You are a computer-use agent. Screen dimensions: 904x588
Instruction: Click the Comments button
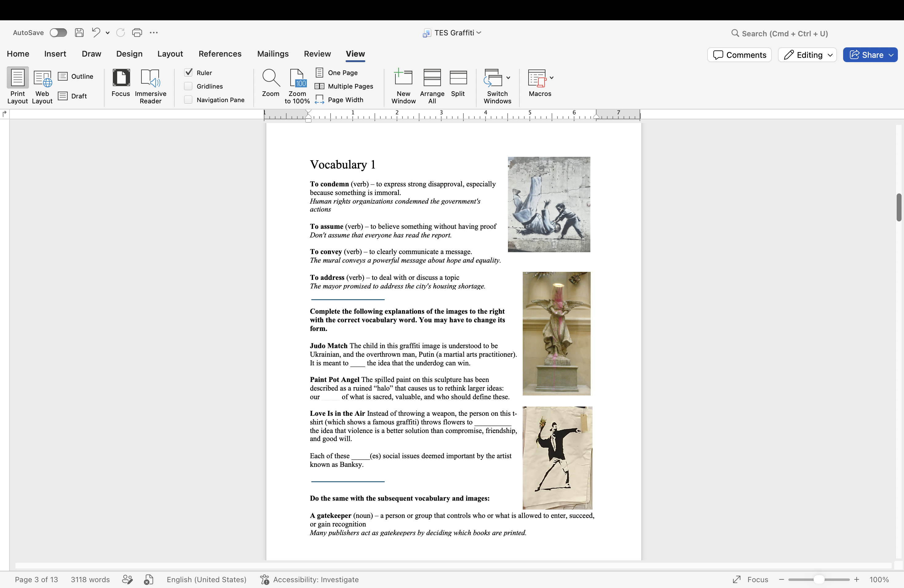pyautogui.click(x=739, y=55)
